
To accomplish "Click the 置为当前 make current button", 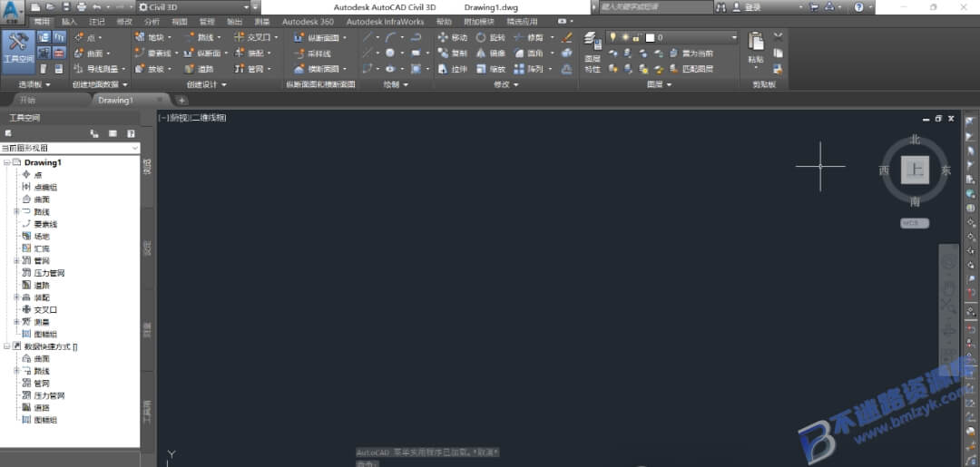I will (691, 54).
